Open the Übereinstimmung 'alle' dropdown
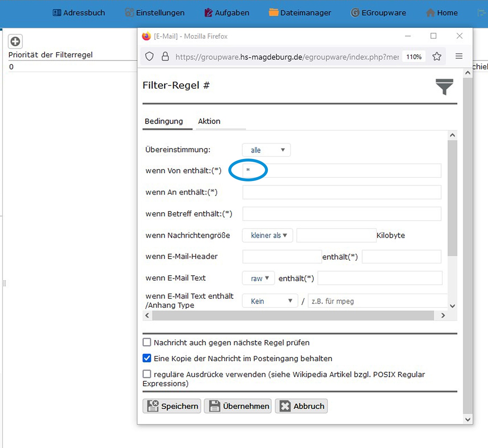Viewport: 488px width, 448px height. coord(266,150)
